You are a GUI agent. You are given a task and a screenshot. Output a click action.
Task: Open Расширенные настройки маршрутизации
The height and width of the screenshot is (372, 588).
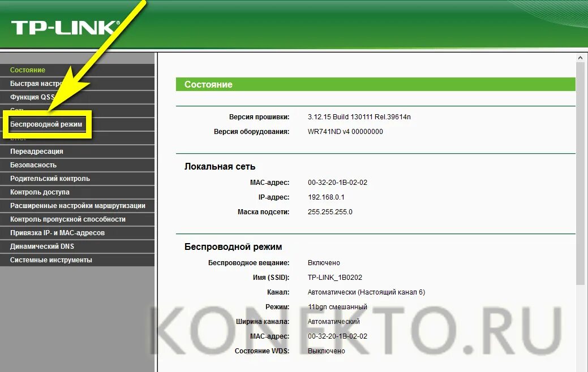77,206
